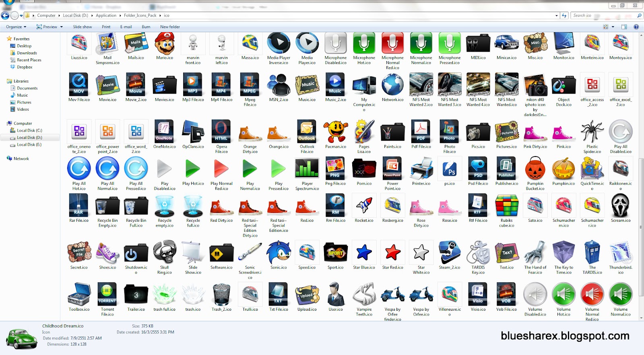Select the Torrent File.ico icon
644x355 pixels.
[107, 294]
